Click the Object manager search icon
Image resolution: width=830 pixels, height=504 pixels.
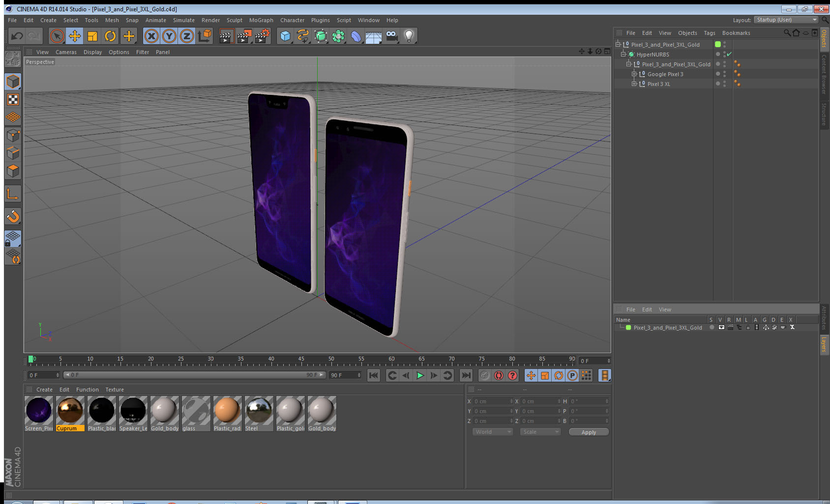click(787, 33)
